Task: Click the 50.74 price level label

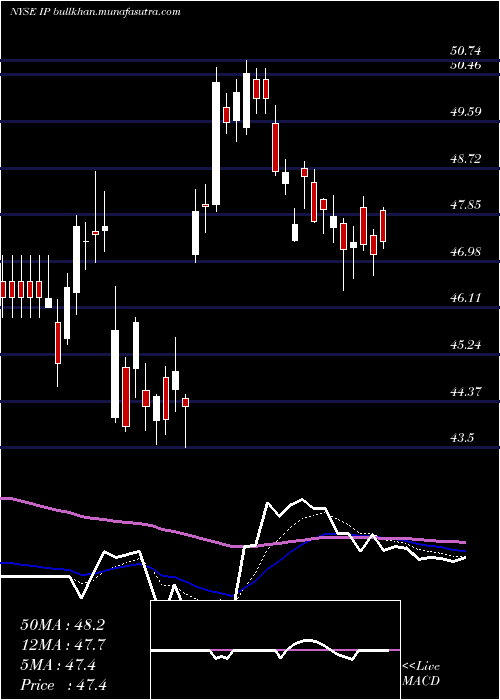Action: [x=465, y=51]
